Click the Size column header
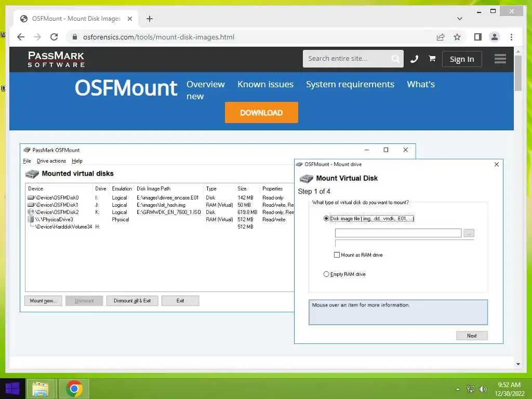This screenshot has width=532, height=399. pos(247,189)
